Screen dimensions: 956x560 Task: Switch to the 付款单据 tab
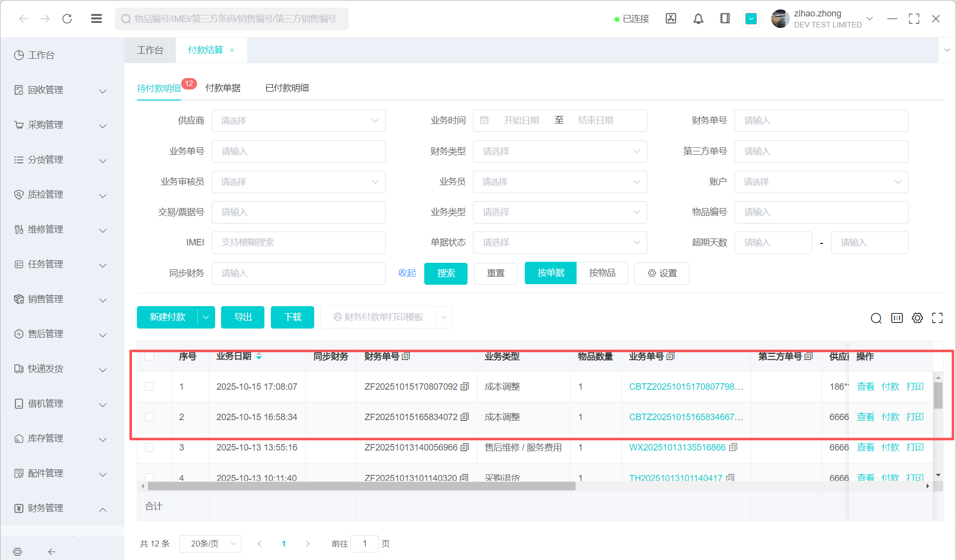click(x=223, y=88)
